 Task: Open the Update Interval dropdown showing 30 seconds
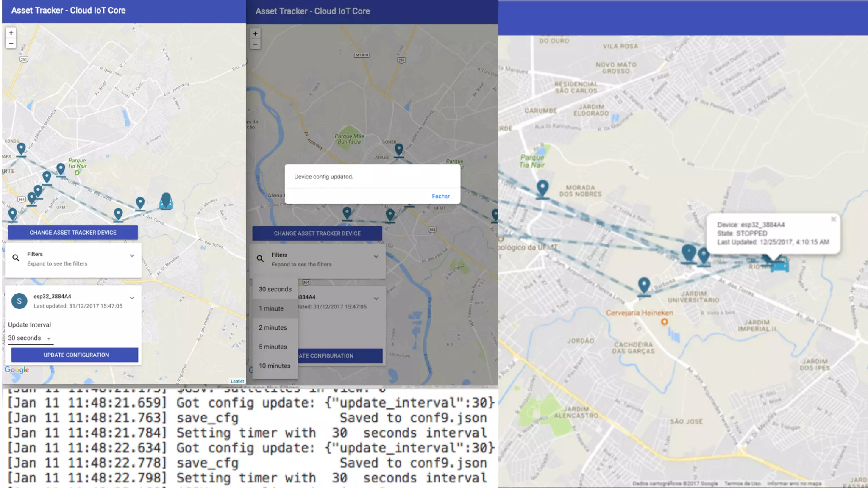tap(30, 338)
